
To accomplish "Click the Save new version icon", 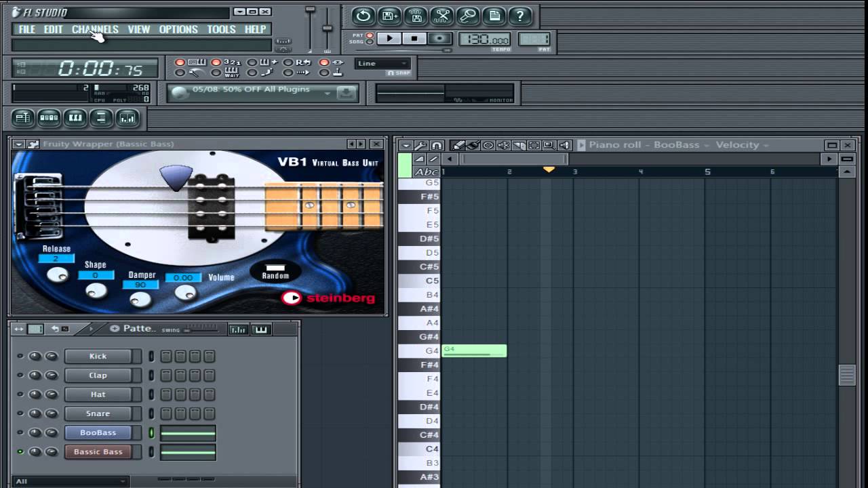I will tap(390, 16).
